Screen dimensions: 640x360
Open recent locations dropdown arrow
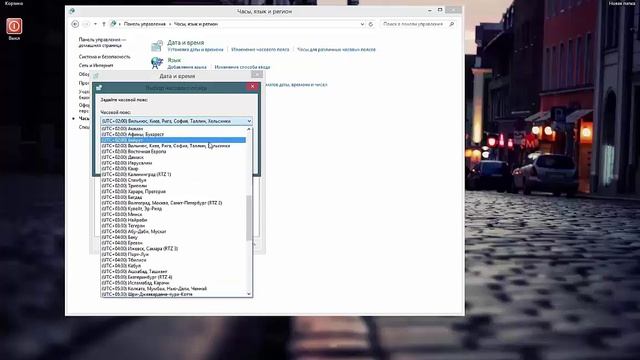point(95,24)
